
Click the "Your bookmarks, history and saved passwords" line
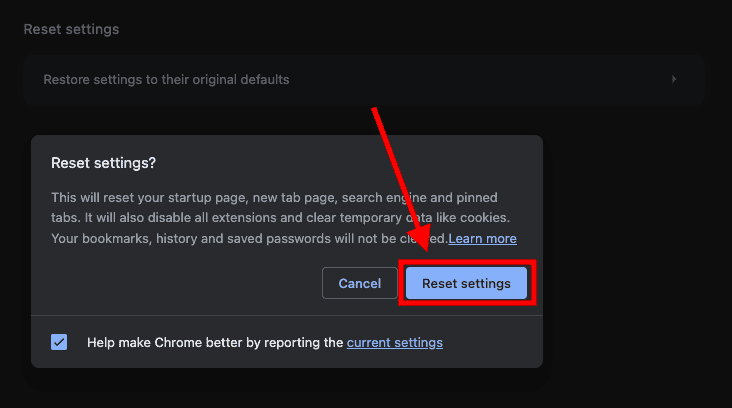pos(200,239)
